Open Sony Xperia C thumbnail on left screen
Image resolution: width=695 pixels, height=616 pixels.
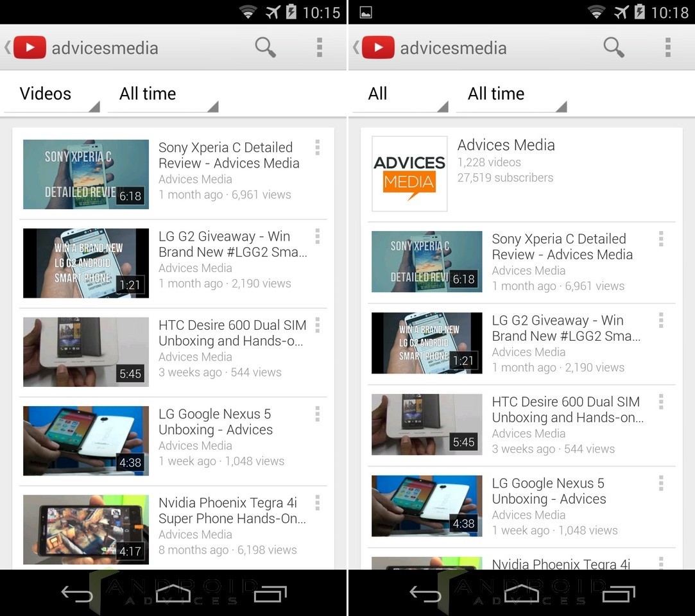pos(86,174)
